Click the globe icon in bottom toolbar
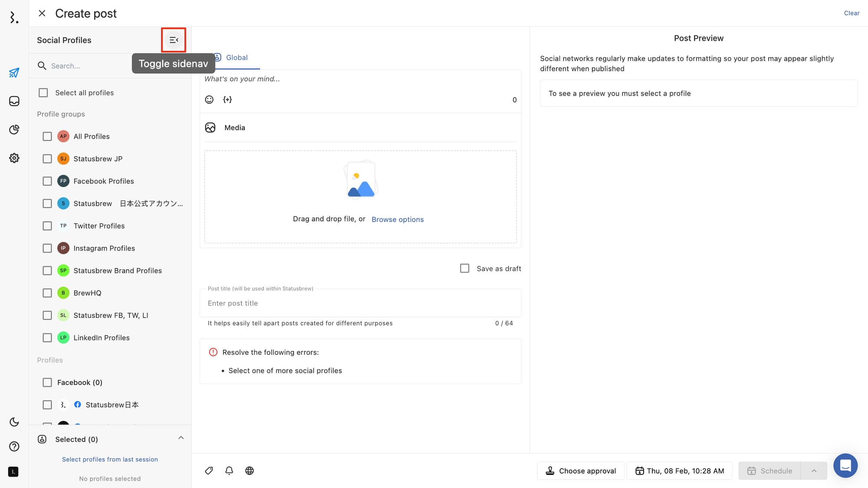The height and width of the screenshot is (488, 868). [x=250, y=471]
